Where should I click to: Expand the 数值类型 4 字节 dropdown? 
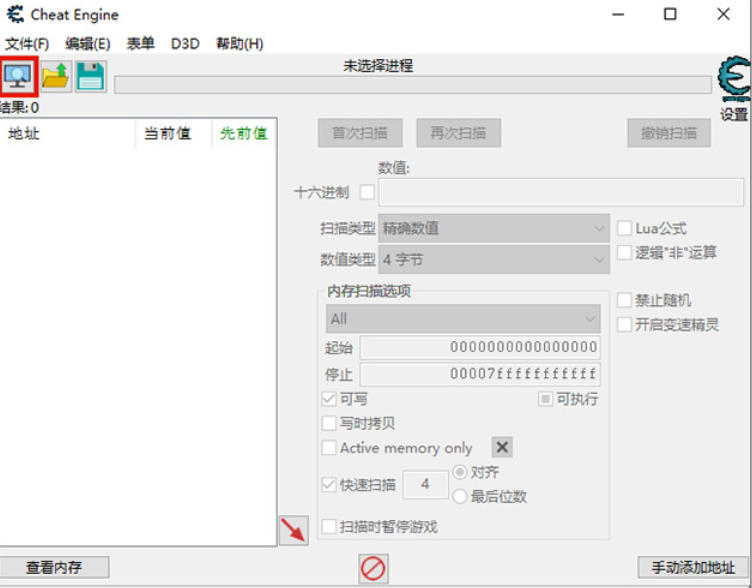[494, 259]
